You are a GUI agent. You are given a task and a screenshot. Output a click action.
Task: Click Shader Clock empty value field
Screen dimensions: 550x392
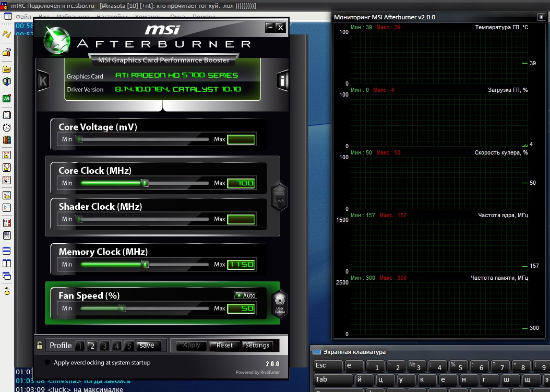(x=241, y=219)
